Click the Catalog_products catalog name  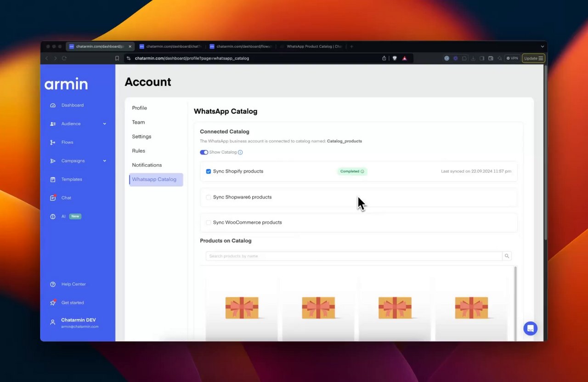pos(345,141)
